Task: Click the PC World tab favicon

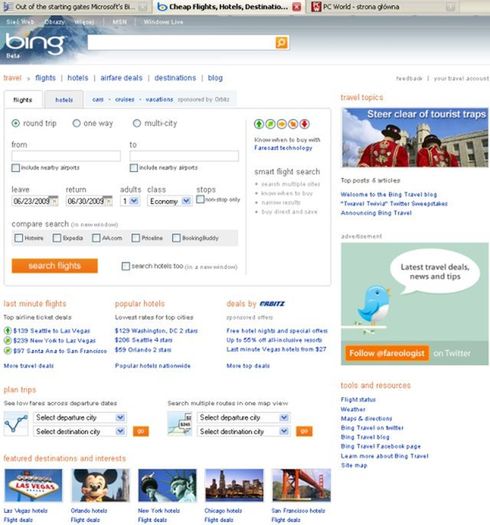Action: 316,7
